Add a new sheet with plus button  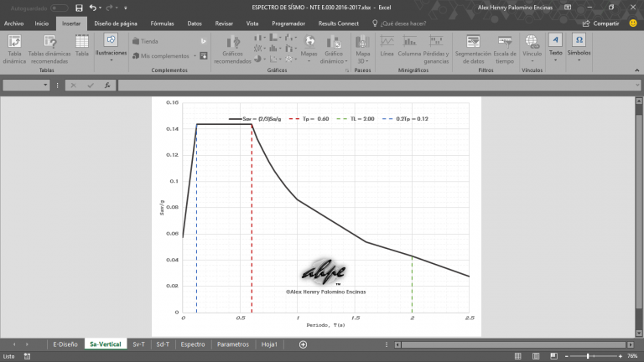point(303,344)
